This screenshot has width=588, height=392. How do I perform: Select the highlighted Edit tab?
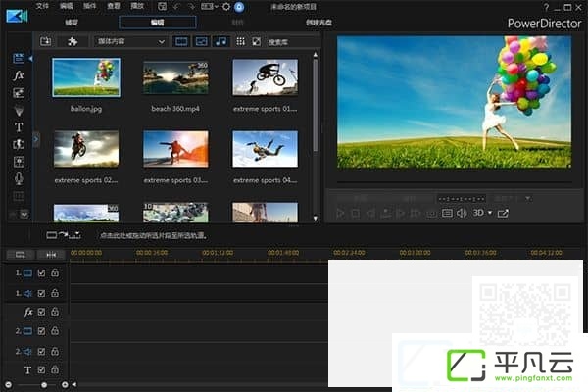[158, 23]
